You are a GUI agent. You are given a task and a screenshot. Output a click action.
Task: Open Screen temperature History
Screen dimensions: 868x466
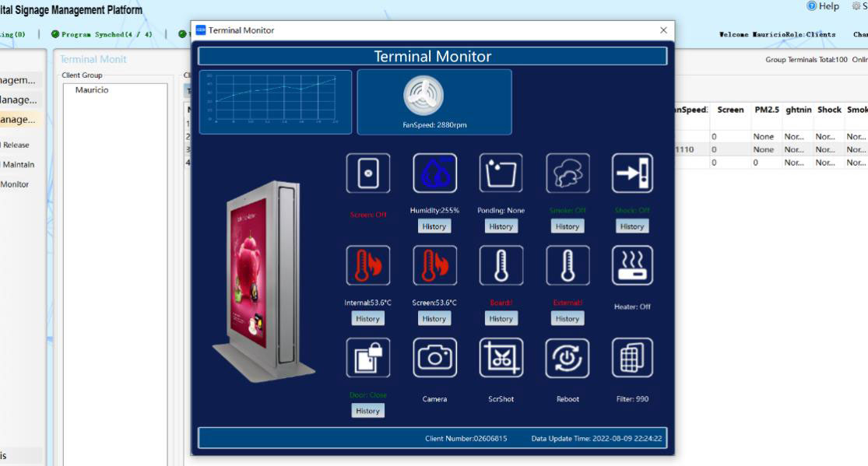coord(434,319)
